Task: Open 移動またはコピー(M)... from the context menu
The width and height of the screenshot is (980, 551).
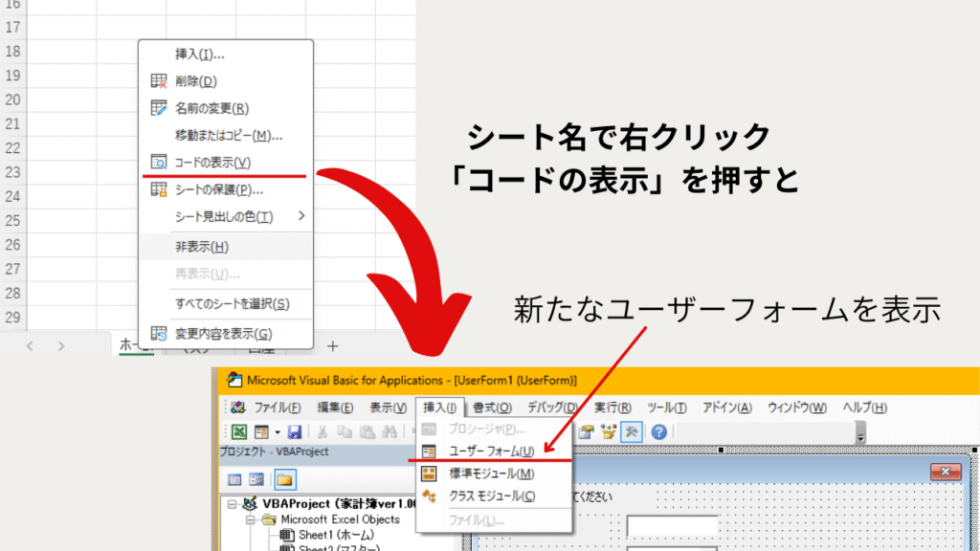Action: (225, 135)
